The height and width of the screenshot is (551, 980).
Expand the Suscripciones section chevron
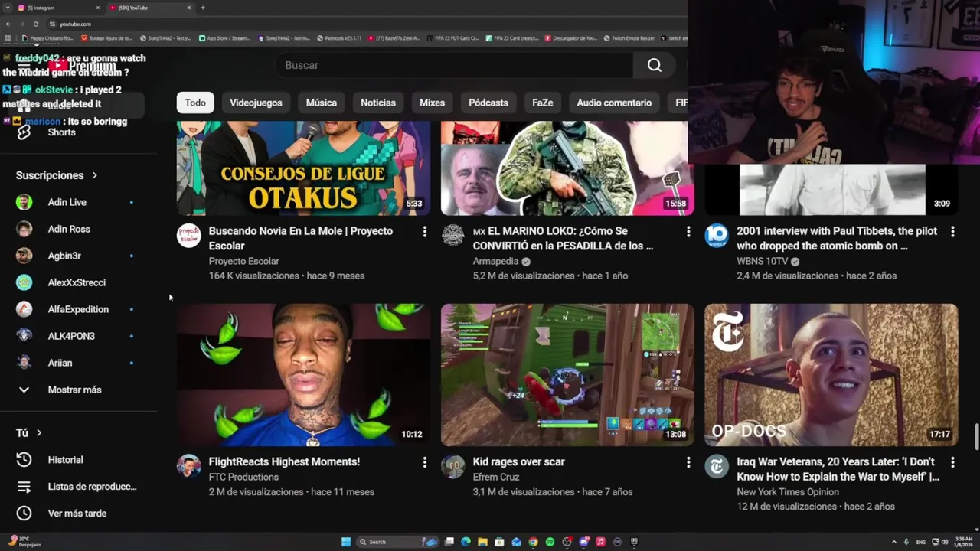94,175
